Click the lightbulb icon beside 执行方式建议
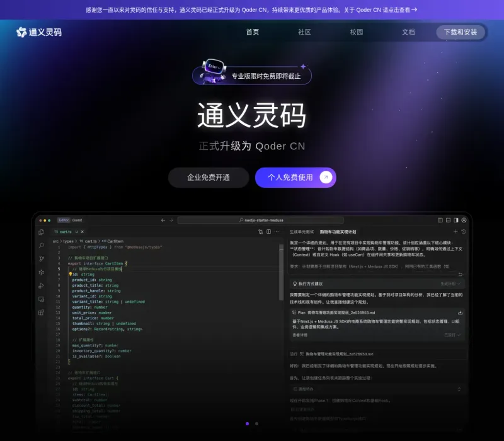504x441 pixels. [294, 284]
